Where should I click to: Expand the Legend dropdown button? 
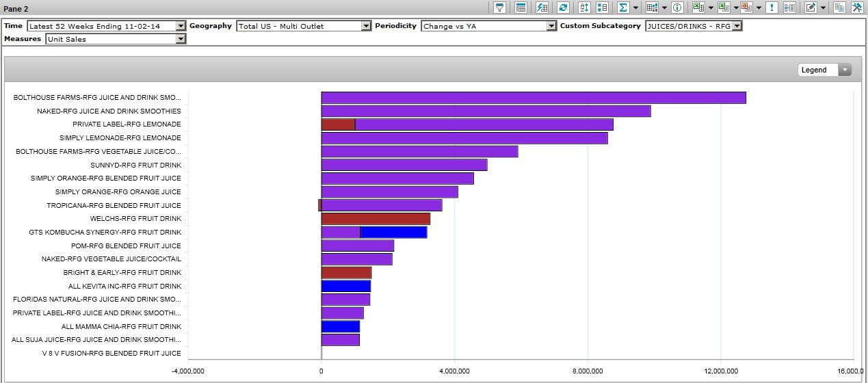[845, 70]
